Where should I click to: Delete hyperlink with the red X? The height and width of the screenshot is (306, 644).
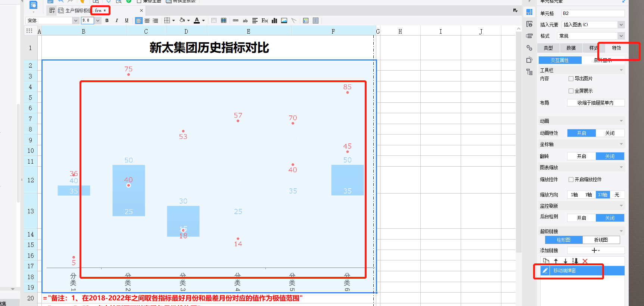(x=585, y=261)
